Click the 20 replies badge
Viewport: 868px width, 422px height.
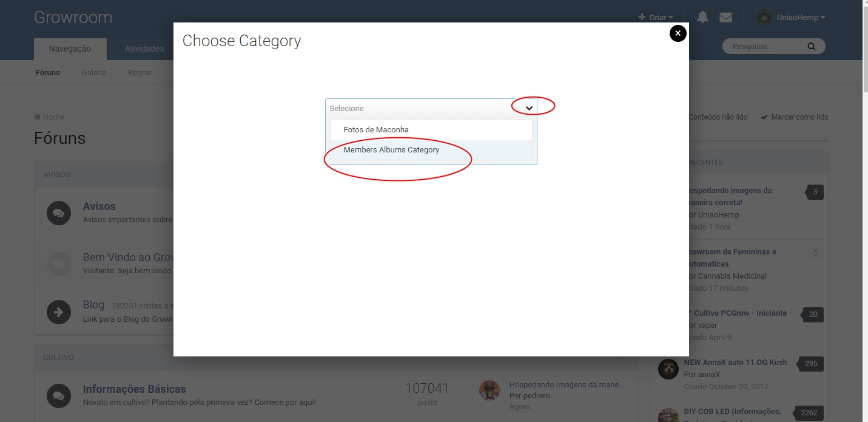point(813,315)
